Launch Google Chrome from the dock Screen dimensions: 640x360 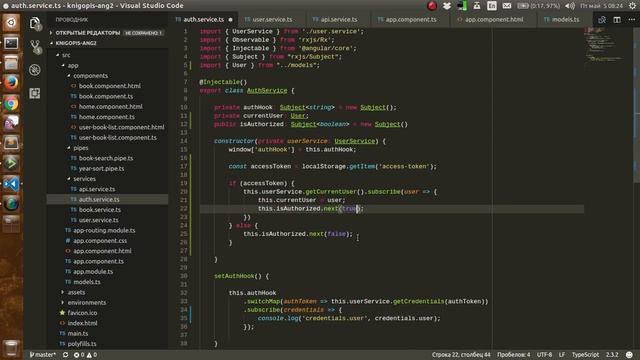coord(11,103)
